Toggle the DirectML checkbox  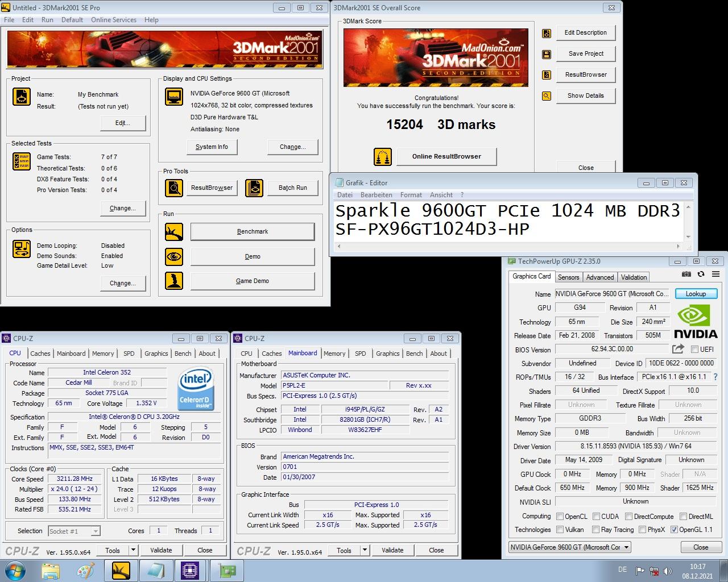click(x=683, y=517)
